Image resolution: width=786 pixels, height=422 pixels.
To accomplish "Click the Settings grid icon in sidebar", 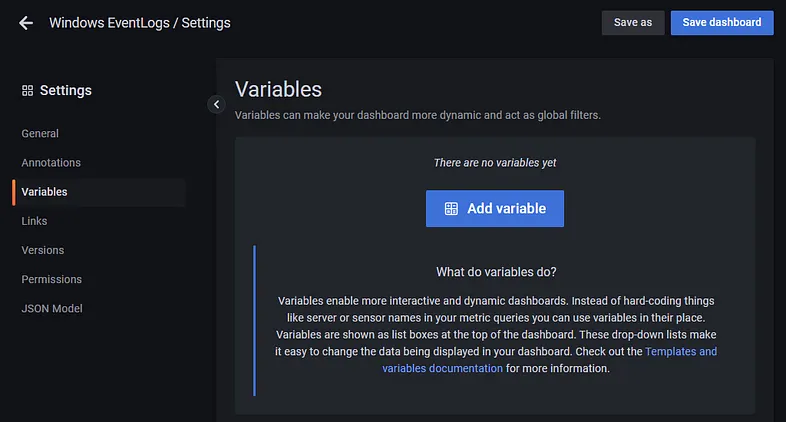I will [27, 91].
